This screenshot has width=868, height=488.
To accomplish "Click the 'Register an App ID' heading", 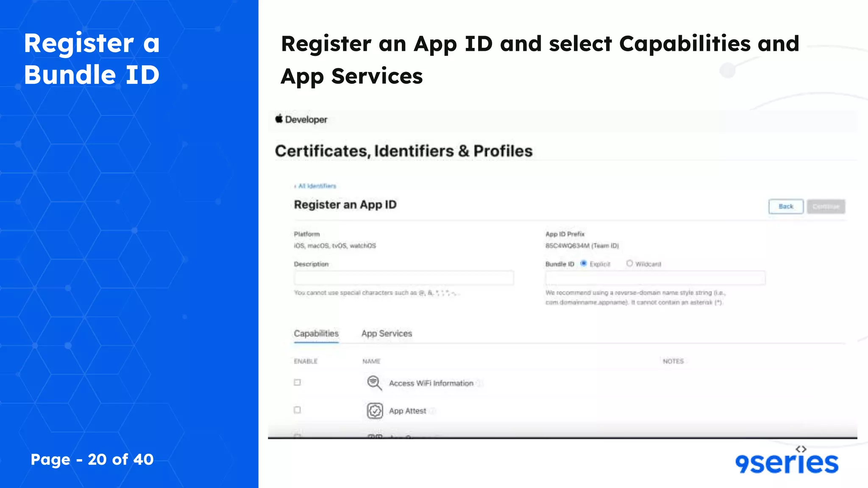I will 345,205.
